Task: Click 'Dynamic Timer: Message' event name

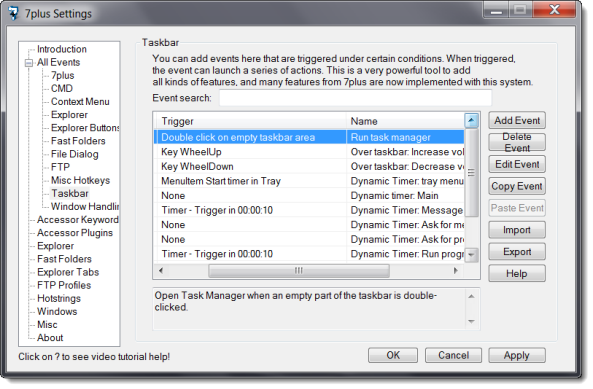Action: click(407, 210)
